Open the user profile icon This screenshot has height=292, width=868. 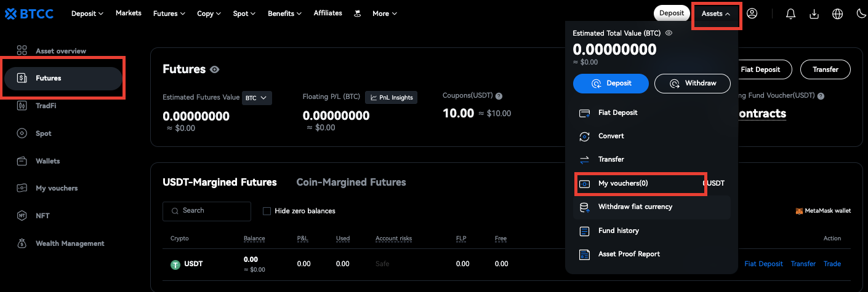(x=752, y=14)
